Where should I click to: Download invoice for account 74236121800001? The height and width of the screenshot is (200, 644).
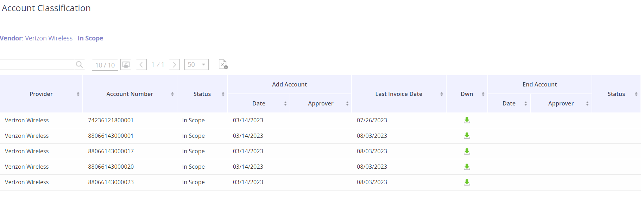coord(467,120)
